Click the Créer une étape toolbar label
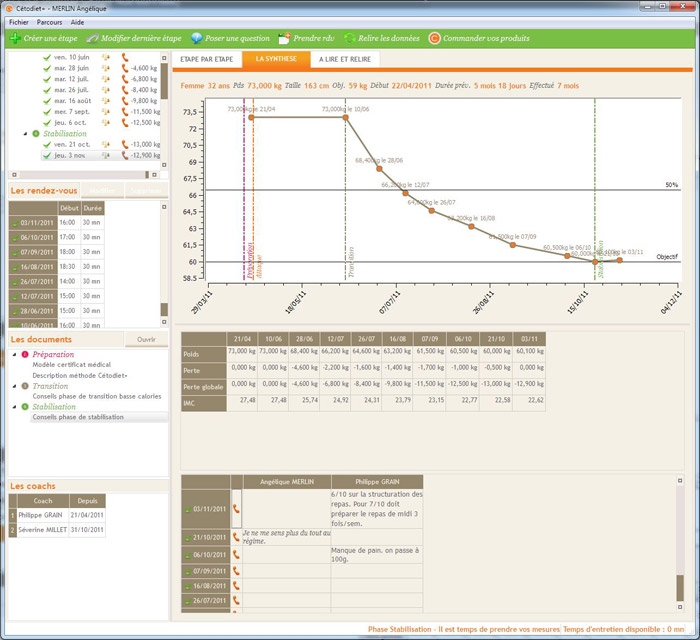Image resolution: width=700 pixels, height=640 pixels. pos(50,38)
